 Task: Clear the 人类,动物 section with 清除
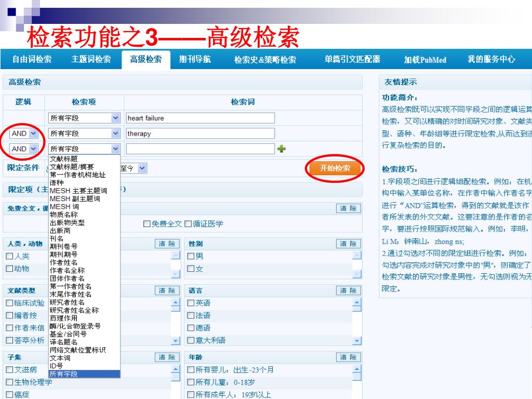click(x=167, y=244)
